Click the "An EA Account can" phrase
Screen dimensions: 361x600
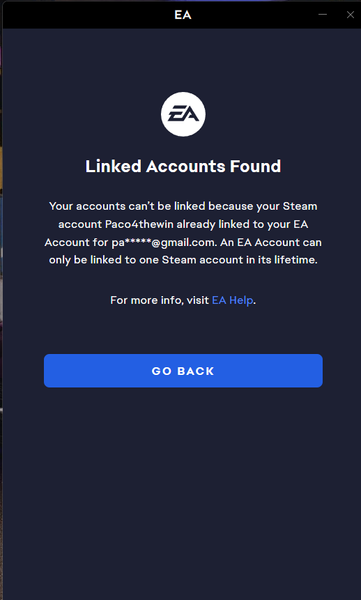[271, 243]
